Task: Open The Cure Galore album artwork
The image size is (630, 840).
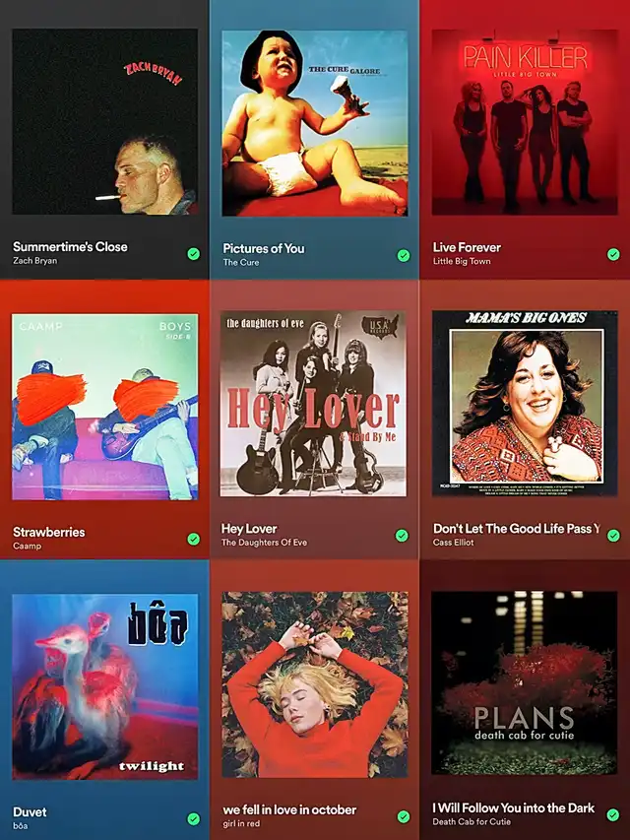Action: coord(315,123)
